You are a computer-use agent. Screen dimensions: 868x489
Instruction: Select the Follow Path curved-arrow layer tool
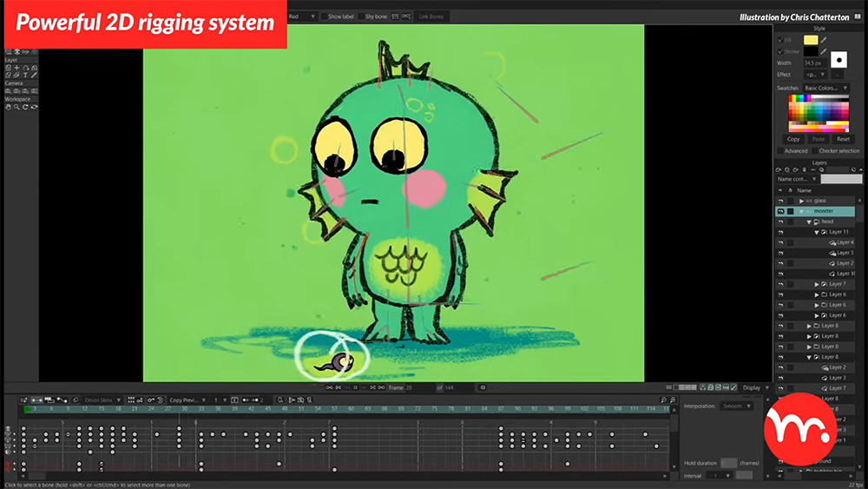(x=25, y=68)
